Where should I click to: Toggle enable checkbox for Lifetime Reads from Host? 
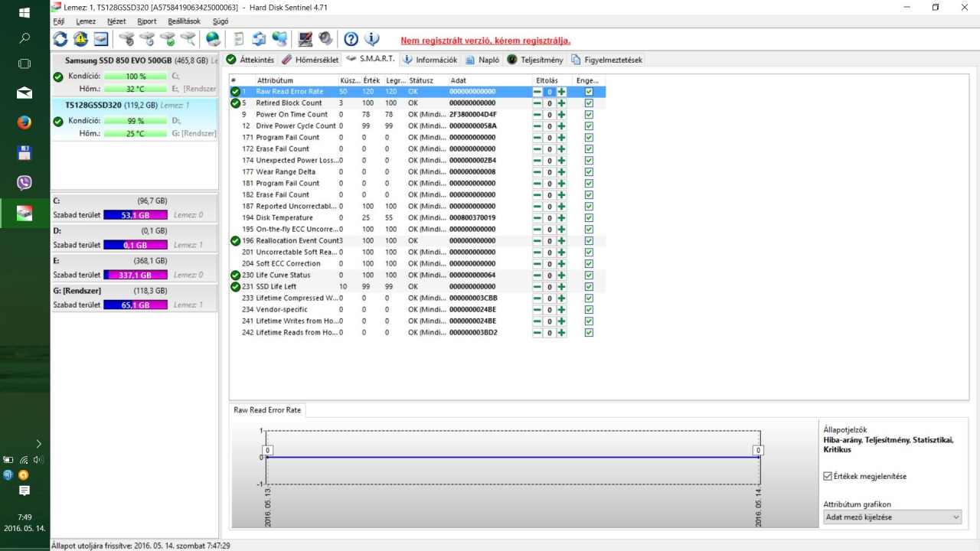[589, 333]
